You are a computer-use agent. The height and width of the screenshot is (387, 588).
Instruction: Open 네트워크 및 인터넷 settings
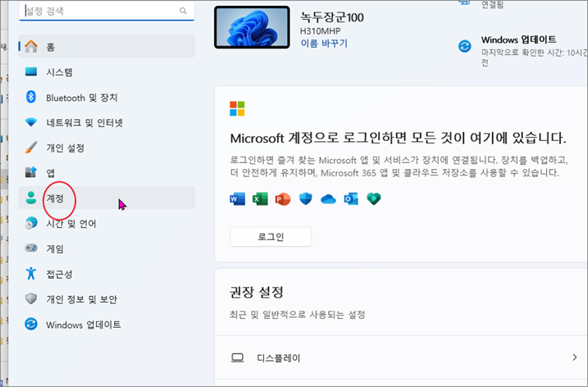coord(107,122)
